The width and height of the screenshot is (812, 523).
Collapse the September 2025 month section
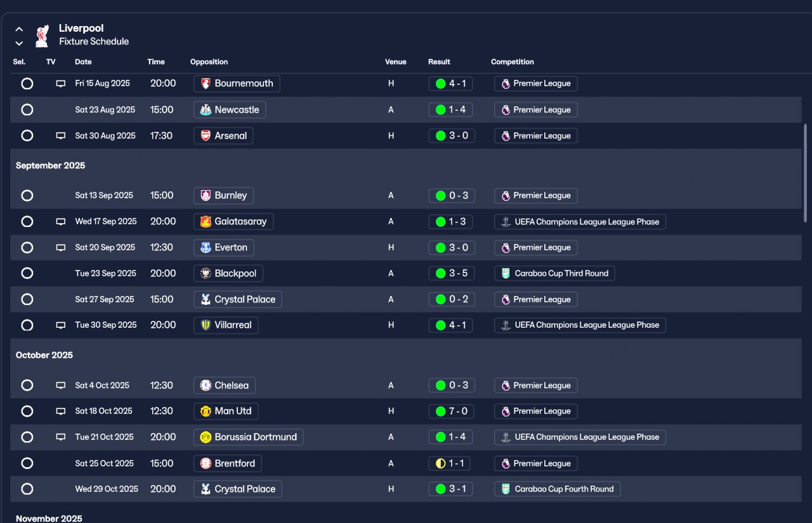click(x=50, y=165)
